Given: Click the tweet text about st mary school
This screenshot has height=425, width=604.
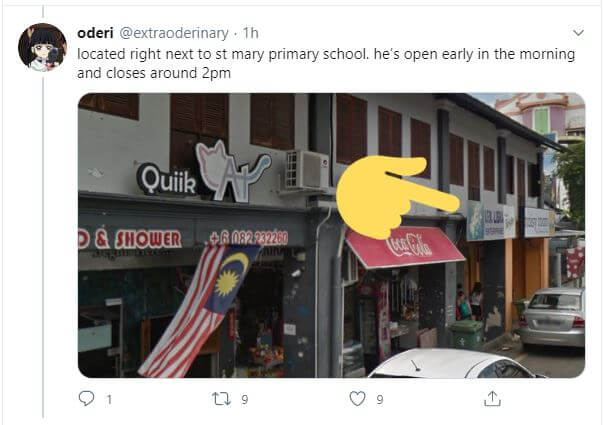Looking at the screenshot, I should coord(326,63).
